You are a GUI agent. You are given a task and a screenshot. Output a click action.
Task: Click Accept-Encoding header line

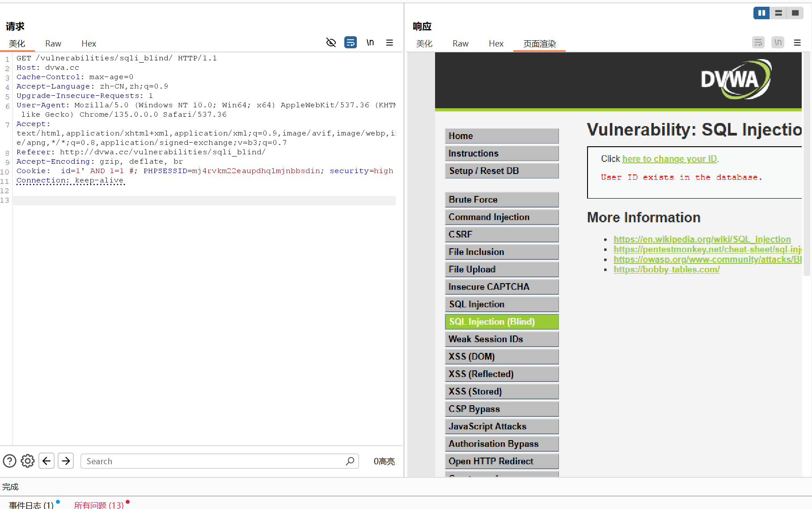click(x=100, y=161)
